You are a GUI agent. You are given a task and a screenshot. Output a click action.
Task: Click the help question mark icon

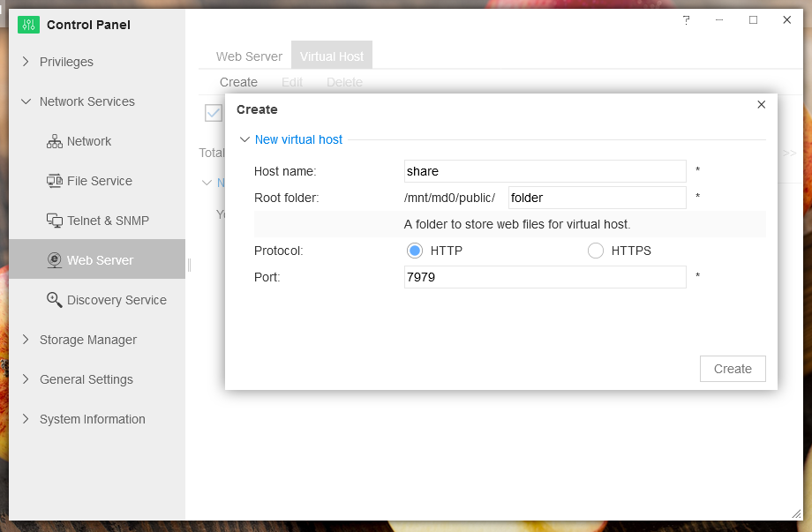pos(686,20)
